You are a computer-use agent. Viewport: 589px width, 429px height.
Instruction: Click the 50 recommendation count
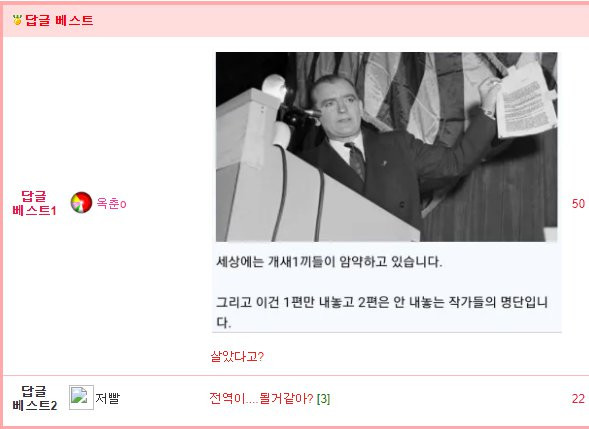578,203
